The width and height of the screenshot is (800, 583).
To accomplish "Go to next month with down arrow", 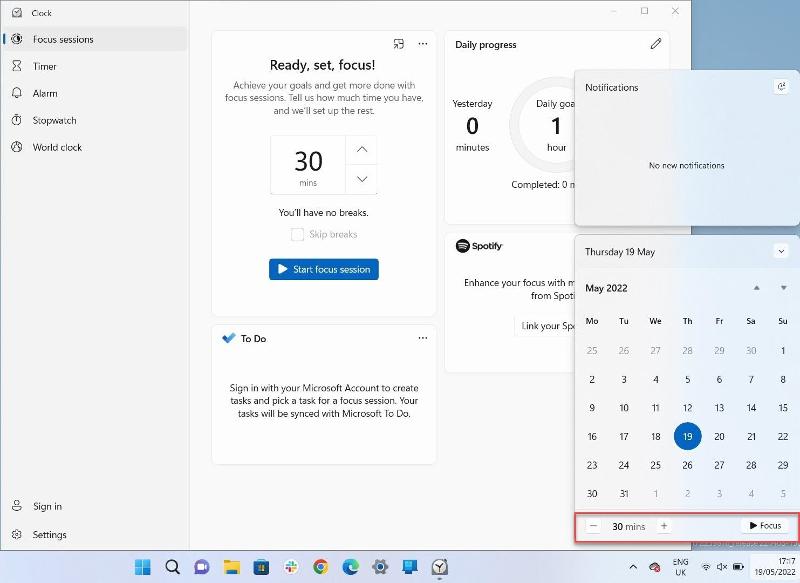I will [x=784, y=288].
